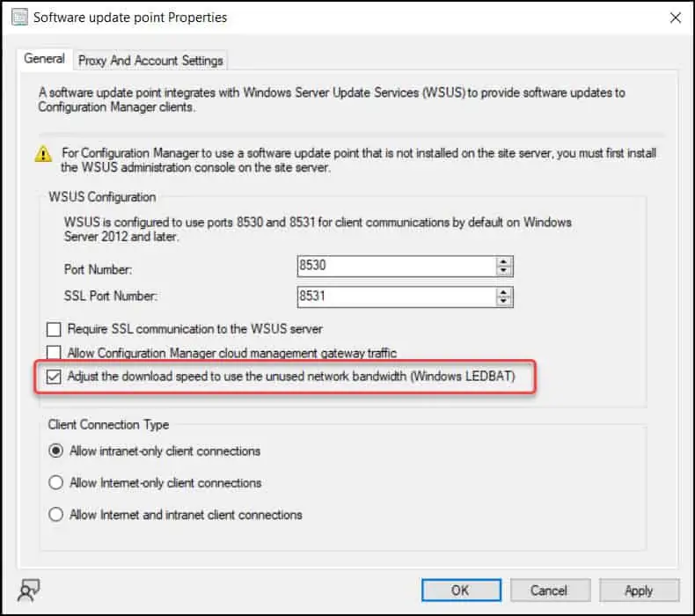Click the 'Port Number:' label

98,269
